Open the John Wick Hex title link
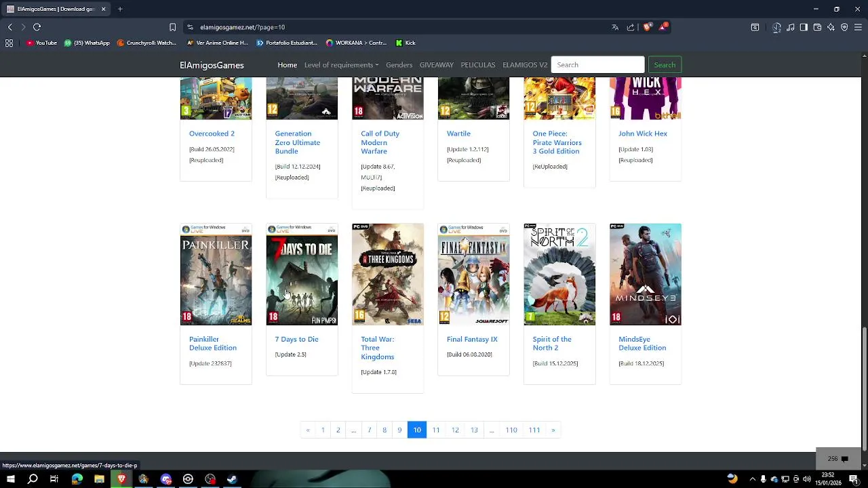The height and width of the screenshot is (488, 868). 643,134
